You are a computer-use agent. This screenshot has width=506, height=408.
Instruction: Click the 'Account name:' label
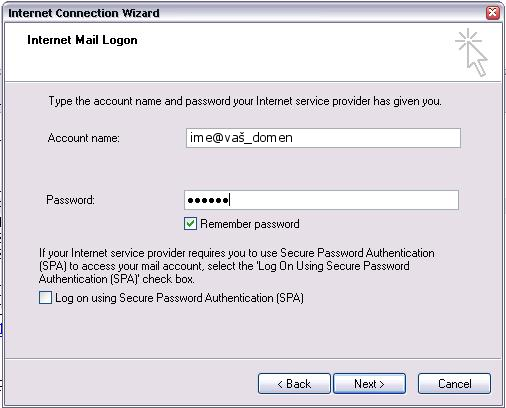tap(83, 138)
